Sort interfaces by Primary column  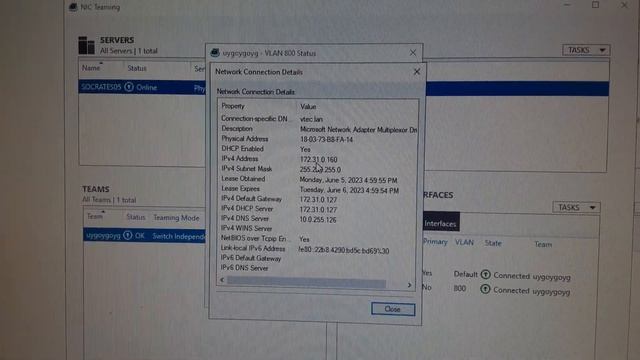pyautogui.click(x=435, y=242)
